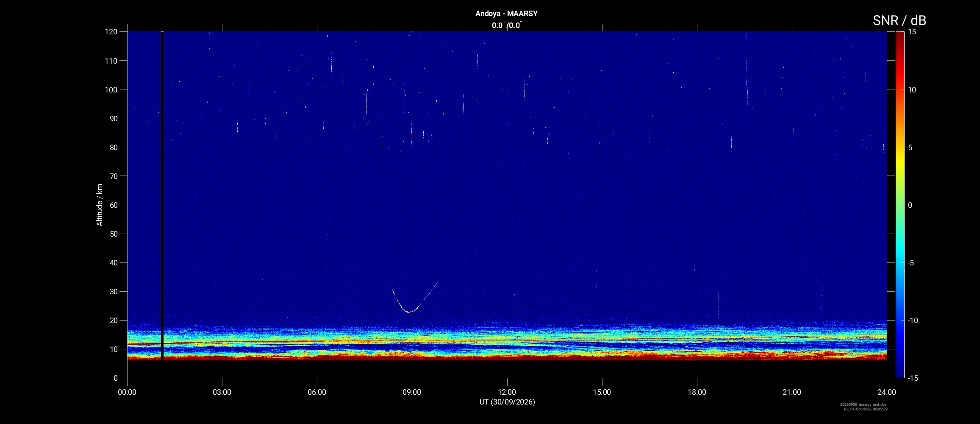Screen dimensions: 980x424
Task: Click the 20 altitude tick label
Action: click(113, 320)
